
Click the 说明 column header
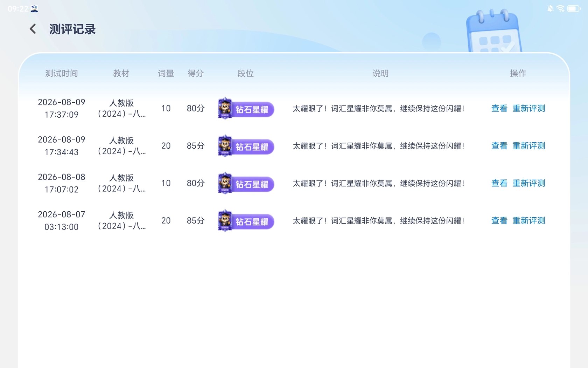click(380, 73)
